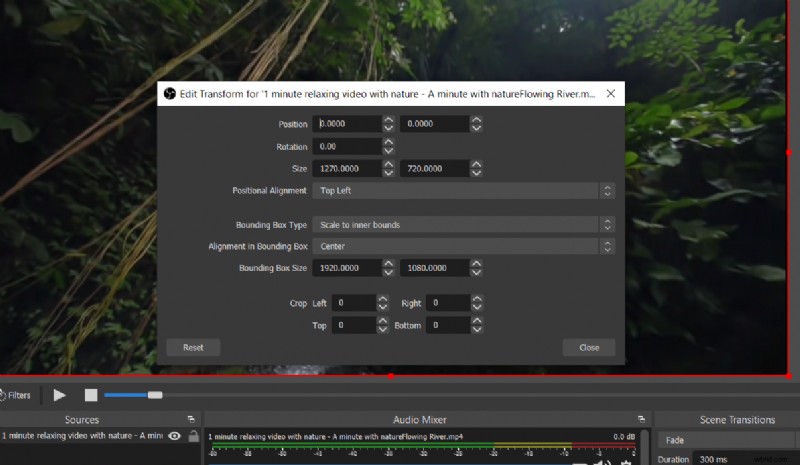Open the Alignment in Bounding Box dropdown

pyautogui.click(x=462, y=246)
